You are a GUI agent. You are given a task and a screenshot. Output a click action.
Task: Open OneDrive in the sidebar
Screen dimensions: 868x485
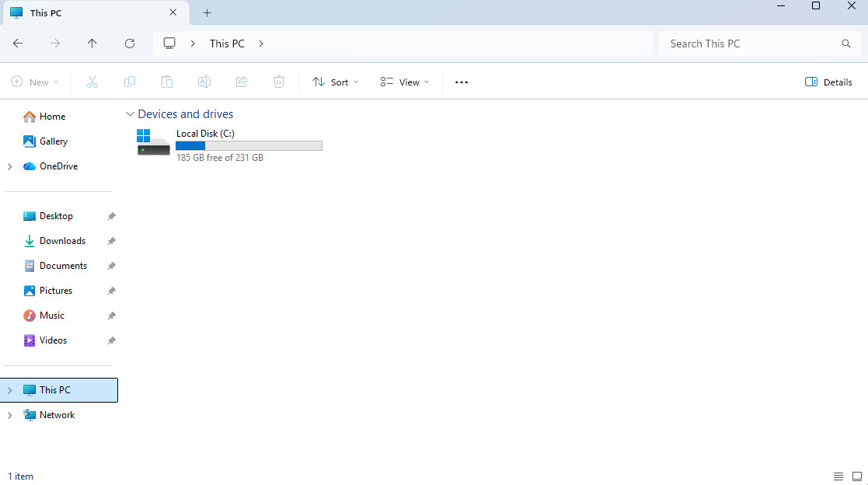click(59, 166)
